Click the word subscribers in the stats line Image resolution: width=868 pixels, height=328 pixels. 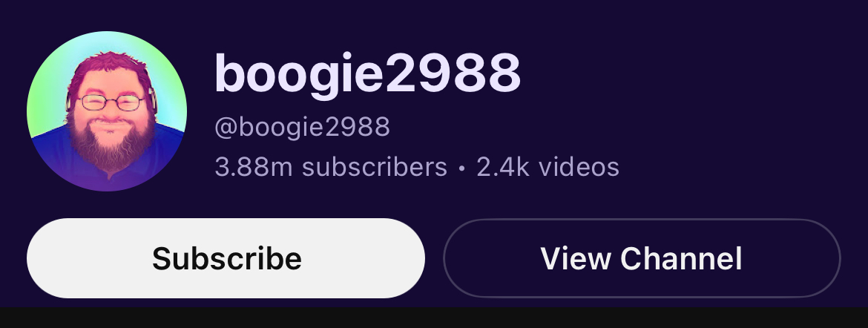(374, 167)
